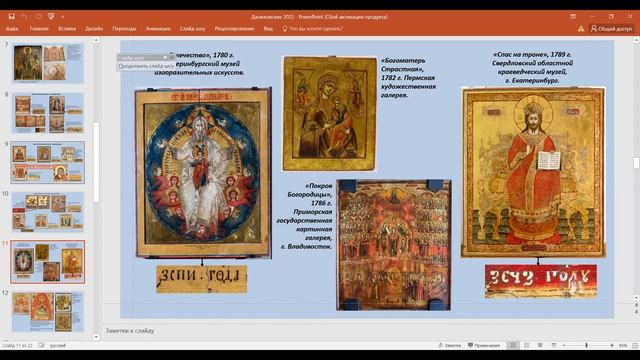Select slide 9 thumbnail
640x360 pixels.
pos(48,162)
